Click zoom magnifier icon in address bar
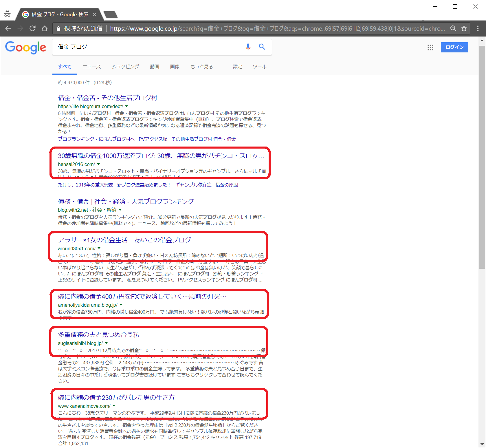Image resolution: width=486 pixels, height=448 pixels. pyautogui.click(x=453, y=28)
